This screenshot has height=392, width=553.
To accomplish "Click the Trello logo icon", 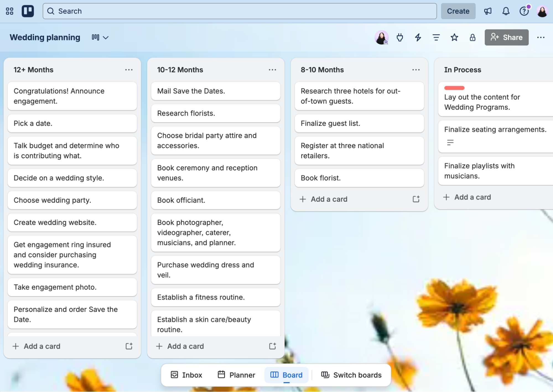I will 28,11.
